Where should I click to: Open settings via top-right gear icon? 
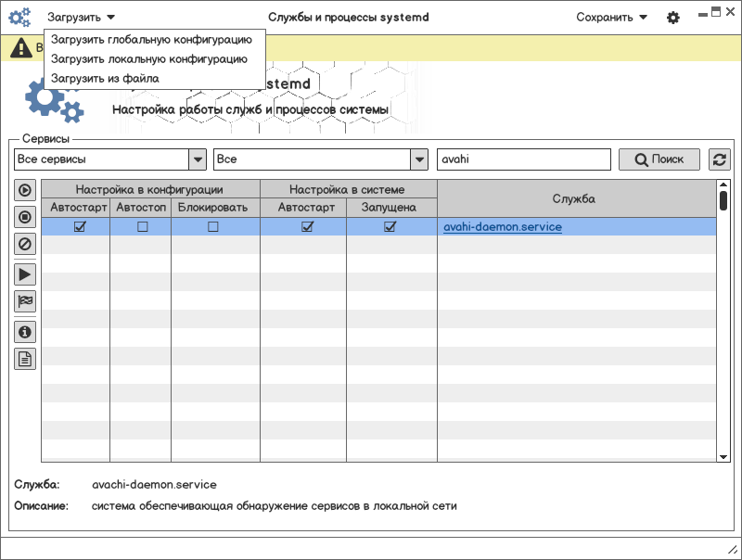[x=673, y=18]
